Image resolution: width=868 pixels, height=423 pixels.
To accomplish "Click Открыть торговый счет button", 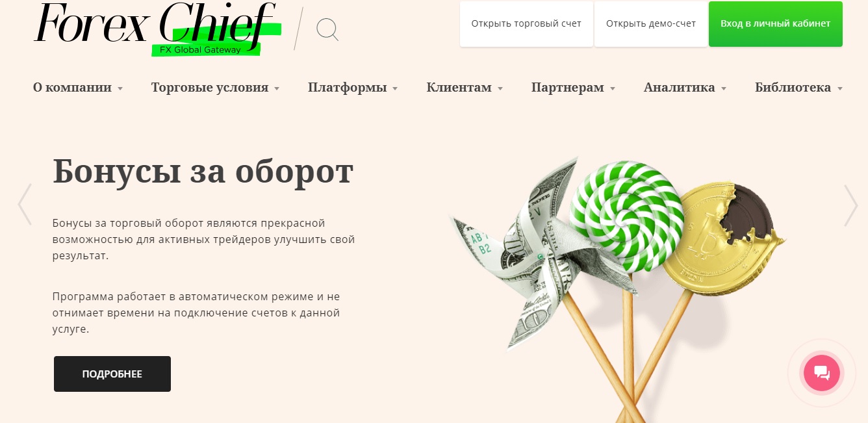I will (526, 24).
